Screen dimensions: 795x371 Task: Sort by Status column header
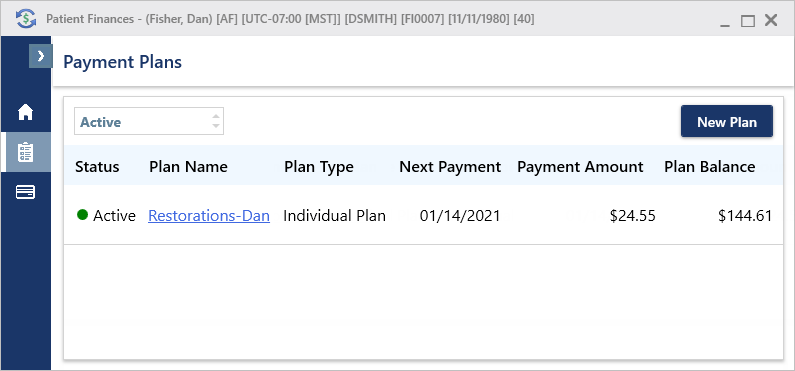point(97,167)
